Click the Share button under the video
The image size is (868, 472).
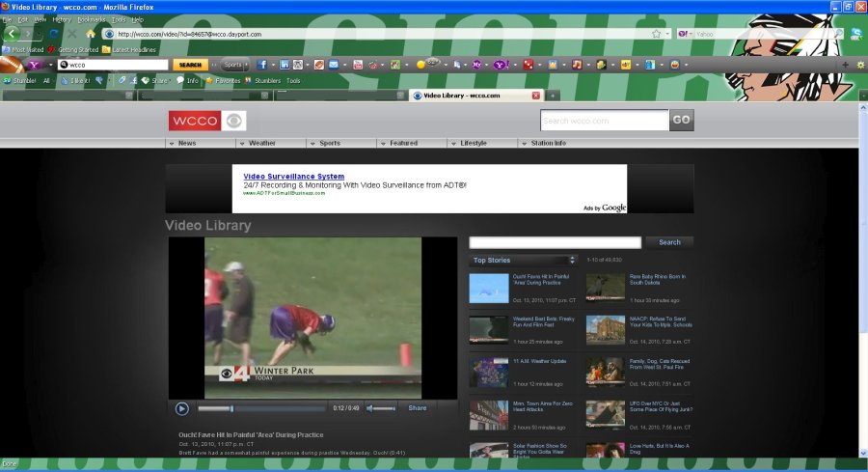[x=417, y=408]
